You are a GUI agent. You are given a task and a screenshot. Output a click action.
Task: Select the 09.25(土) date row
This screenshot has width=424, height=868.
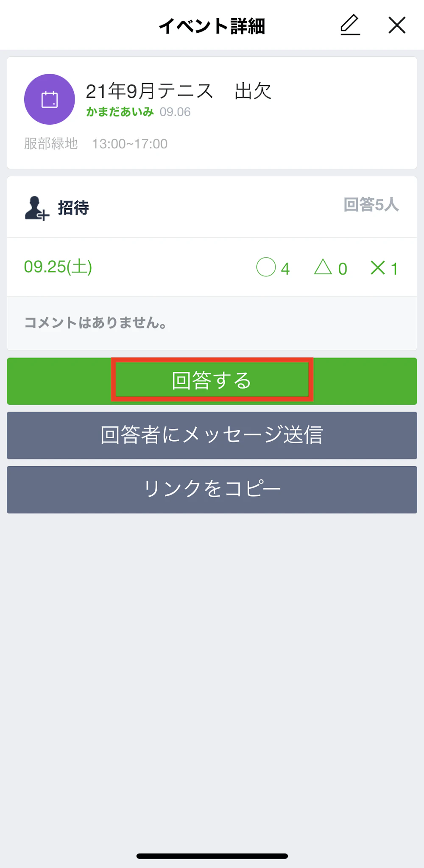pos(58,267)
